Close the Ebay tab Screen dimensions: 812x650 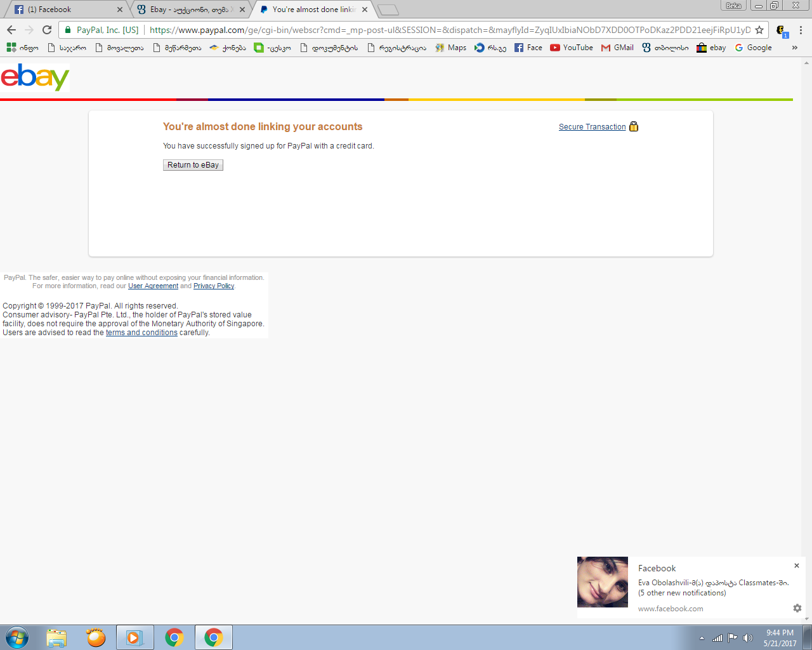click(242, 10)
